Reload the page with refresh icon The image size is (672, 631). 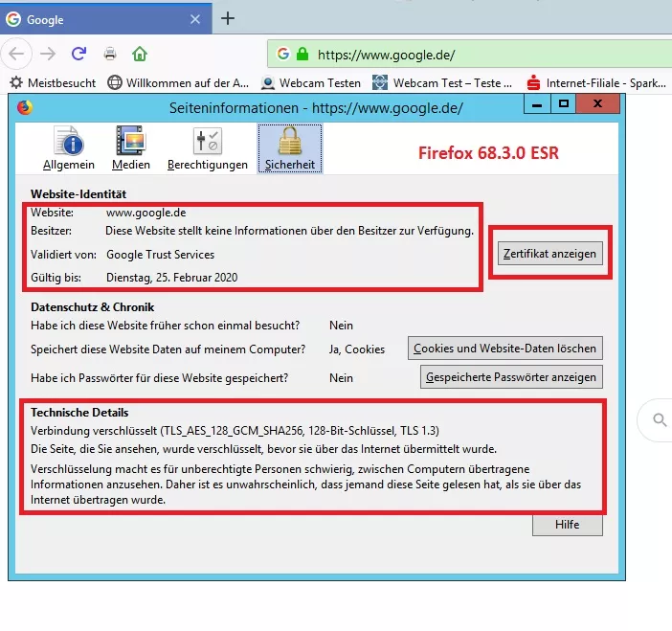click(x=78, y=54)
